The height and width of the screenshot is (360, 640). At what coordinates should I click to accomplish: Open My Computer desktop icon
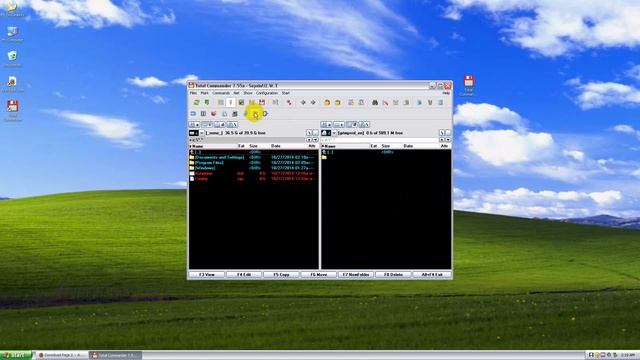pos(12,34)
